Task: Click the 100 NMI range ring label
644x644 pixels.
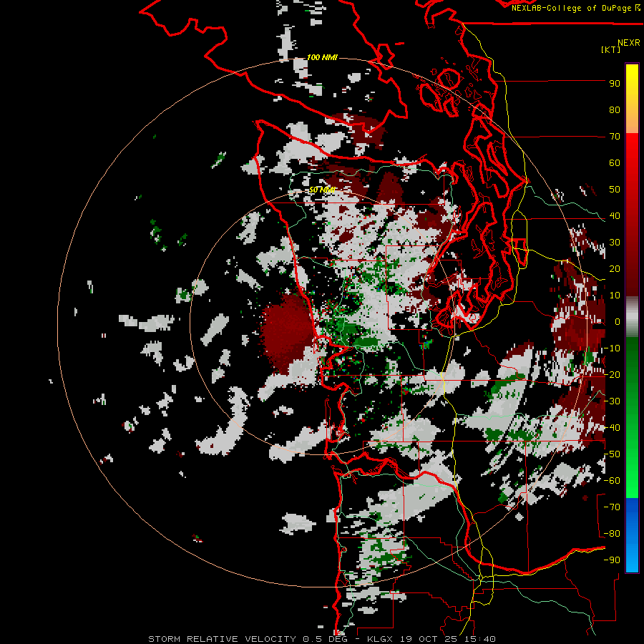Action: point(322,57)
